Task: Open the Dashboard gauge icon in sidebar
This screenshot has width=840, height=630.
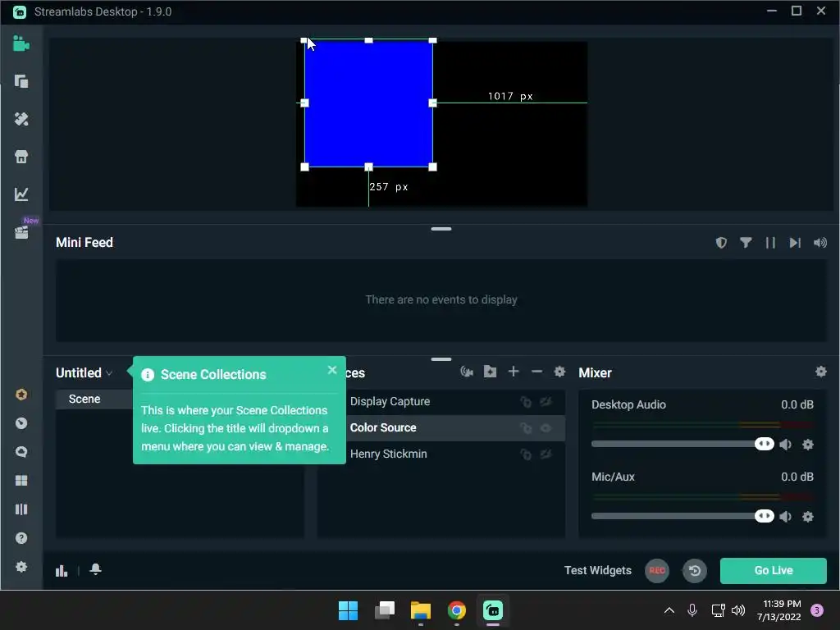Action: [x=21, y=423]
